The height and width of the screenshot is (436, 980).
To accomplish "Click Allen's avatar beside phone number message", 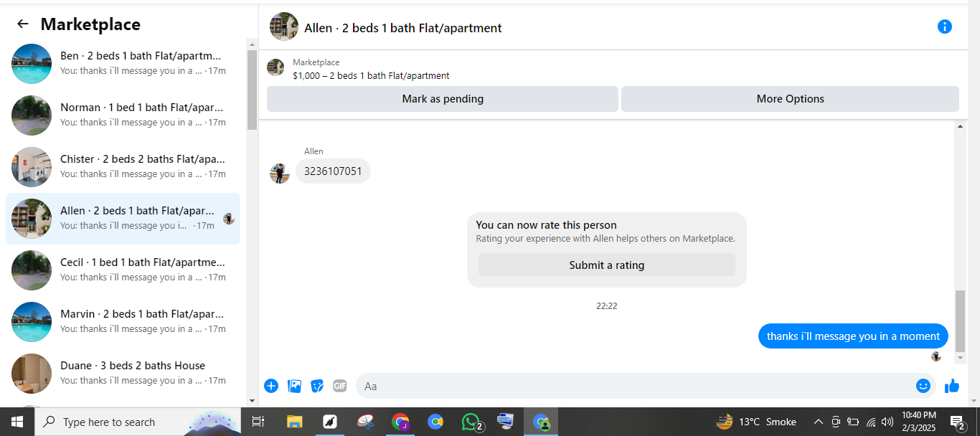I will (279, 173).
